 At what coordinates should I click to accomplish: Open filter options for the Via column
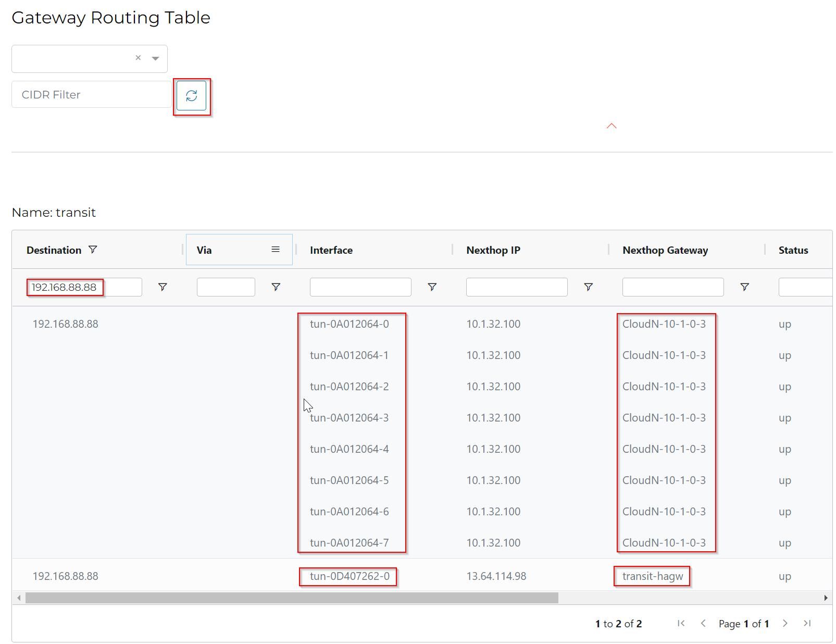point(276,287)
